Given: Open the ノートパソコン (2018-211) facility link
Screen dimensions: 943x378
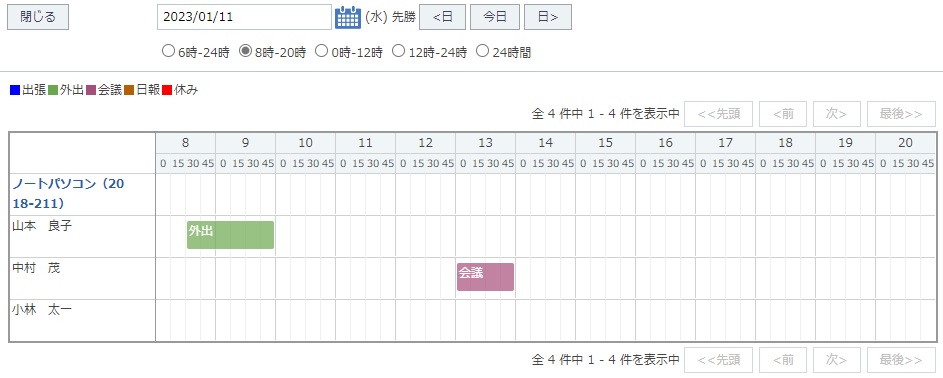Looking at the screenshot, I should (x=68, y=194).
